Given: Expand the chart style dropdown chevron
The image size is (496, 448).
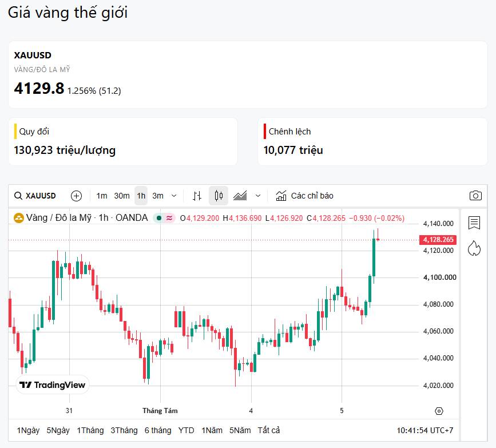Looking at the screenshot, I should tap(258, 196).
